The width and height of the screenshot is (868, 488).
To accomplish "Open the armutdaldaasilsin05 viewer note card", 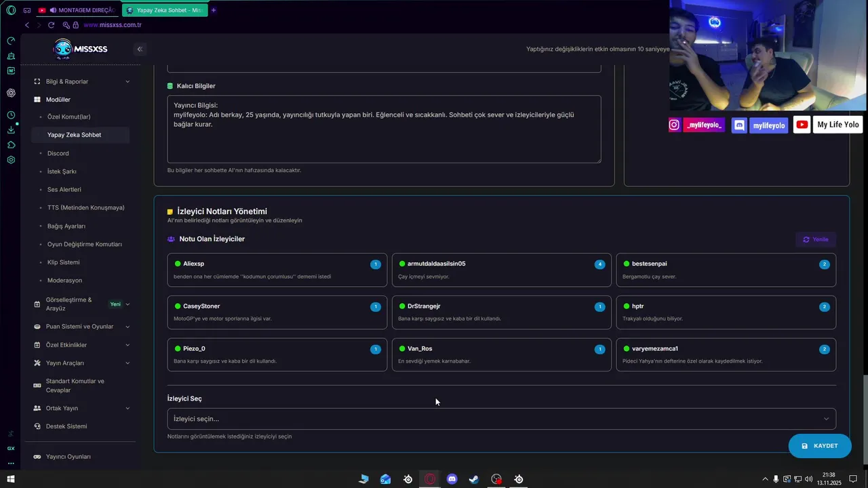I will 502,270.
